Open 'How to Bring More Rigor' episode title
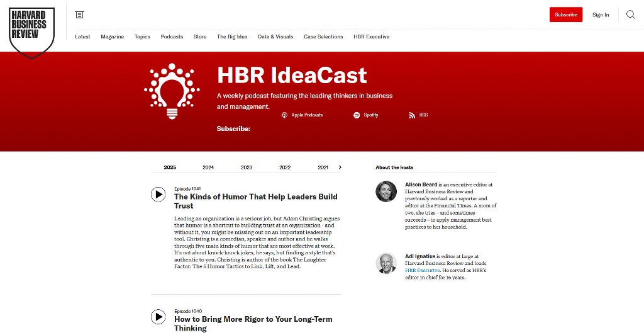The height and width of the screenshot is (335, 644). click(253, 324)
